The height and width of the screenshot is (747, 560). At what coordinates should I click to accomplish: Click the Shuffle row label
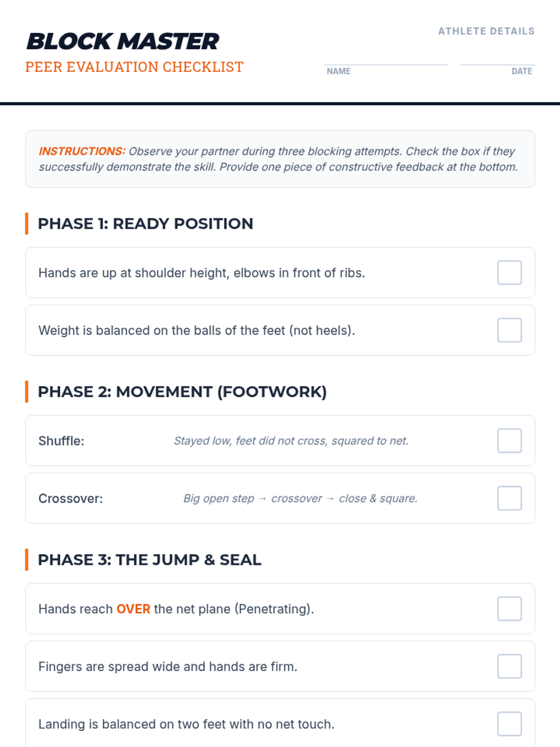pos(62,441)
